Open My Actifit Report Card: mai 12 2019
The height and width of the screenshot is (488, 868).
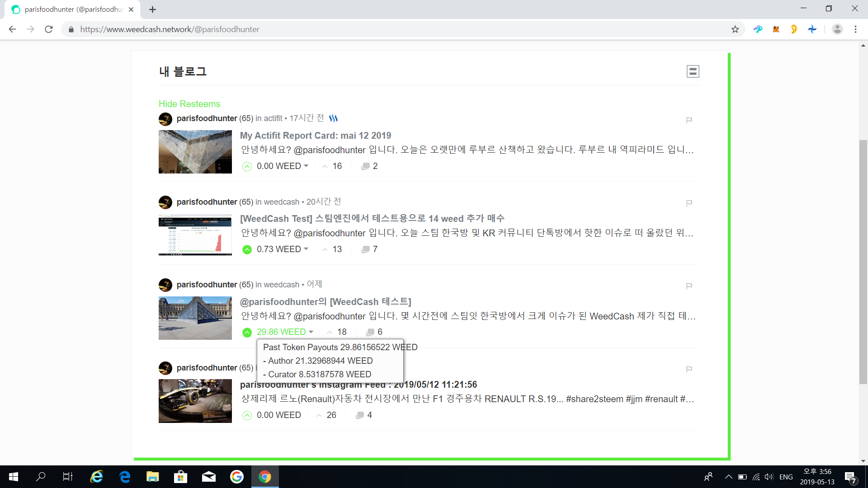coord(316,136)
